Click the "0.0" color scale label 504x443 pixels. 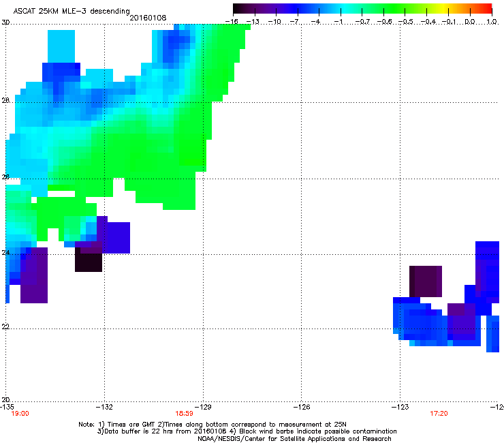[x=470, y=22]
